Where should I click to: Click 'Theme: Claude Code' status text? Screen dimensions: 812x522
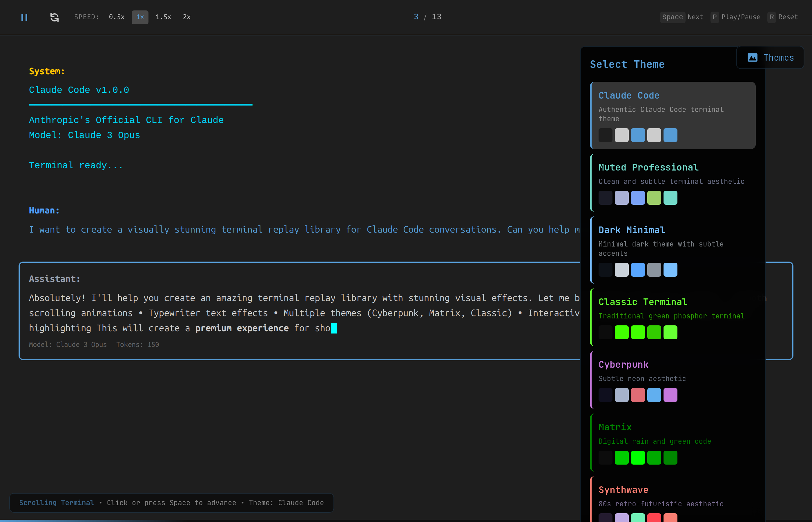(x=286, y=503)
